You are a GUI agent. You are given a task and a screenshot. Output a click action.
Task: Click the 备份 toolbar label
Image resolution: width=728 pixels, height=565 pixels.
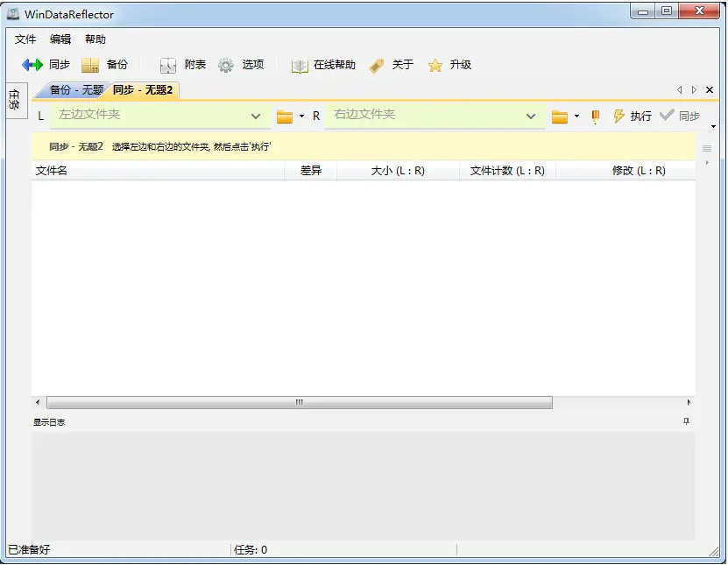click(x=117, y=65)
